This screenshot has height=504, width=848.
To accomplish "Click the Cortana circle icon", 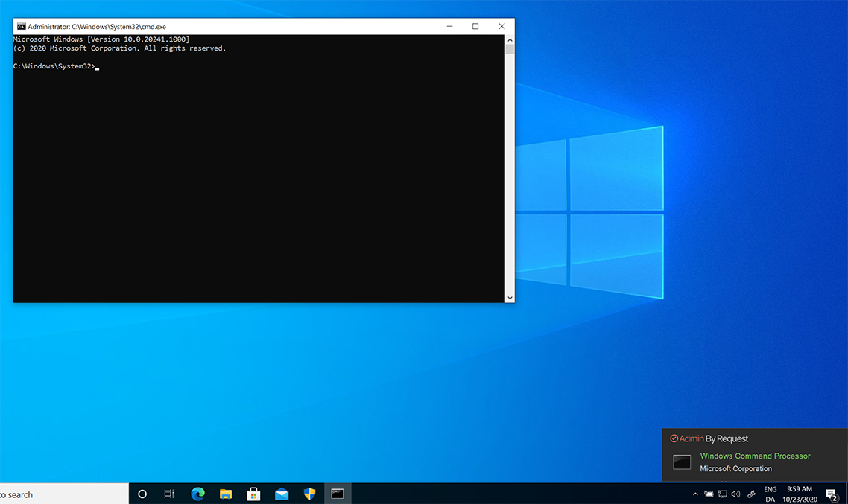I will click(x=142, y=494).
